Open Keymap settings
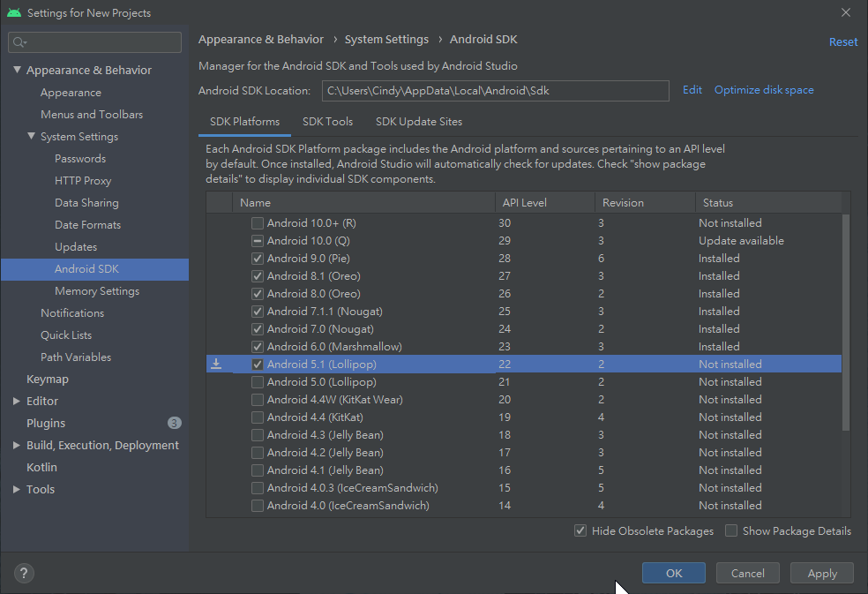This screenshot has width=868, height=594. 48,379
